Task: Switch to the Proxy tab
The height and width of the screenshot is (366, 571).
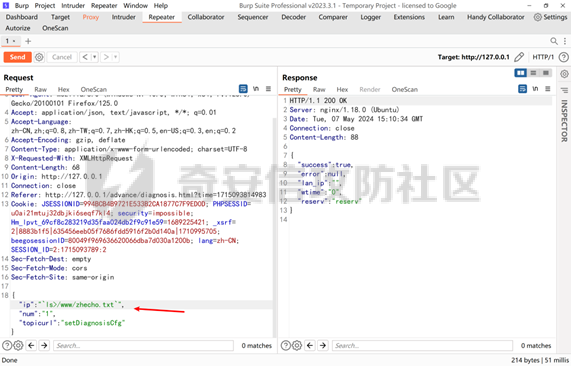Action: pyautogui.click(x=91, y=17)
